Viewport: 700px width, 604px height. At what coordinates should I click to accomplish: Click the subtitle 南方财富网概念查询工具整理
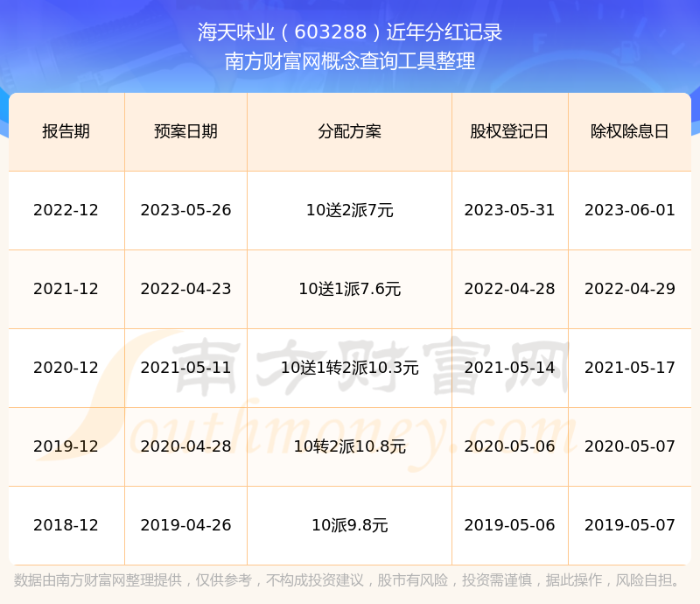point(350,61)
